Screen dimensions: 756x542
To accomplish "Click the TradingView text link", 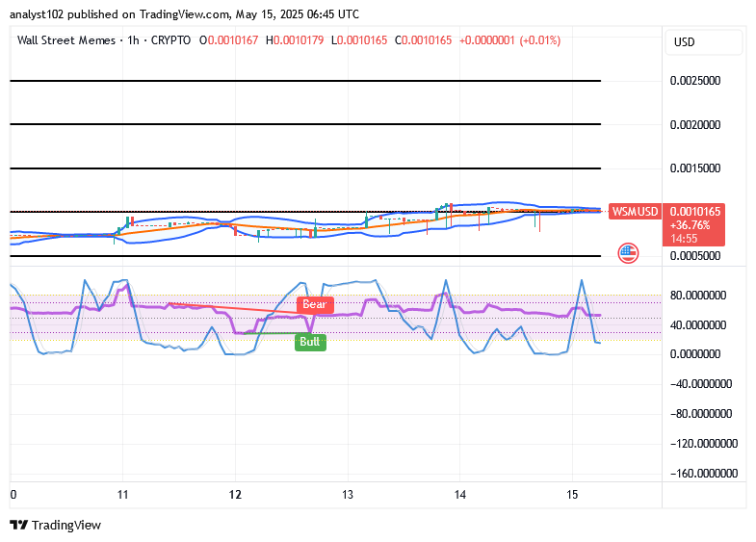I will 66,525.
